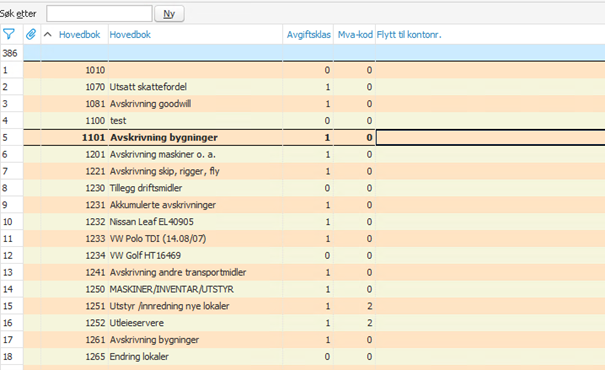605x370 pixels.
Task: Click the 386 record count cell
Action: pyautogui.click(x=10, y=53)
